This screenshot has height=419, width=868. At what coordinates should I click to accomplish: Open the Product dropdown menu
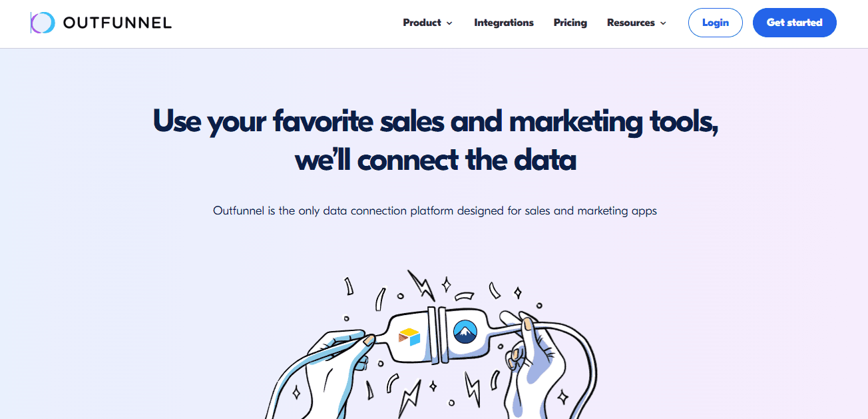coord(423,22)
